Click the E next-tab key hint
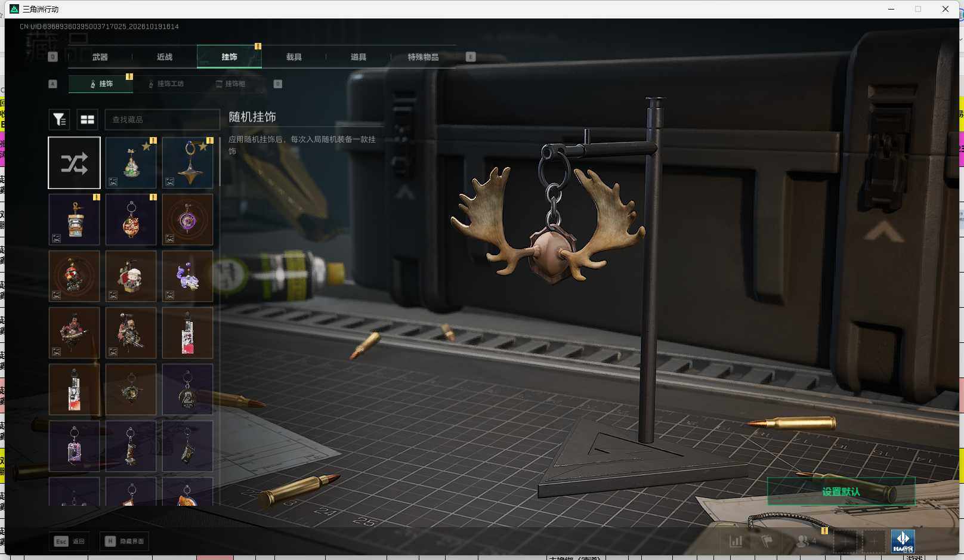964x560 pixels. tap(471, 57)
